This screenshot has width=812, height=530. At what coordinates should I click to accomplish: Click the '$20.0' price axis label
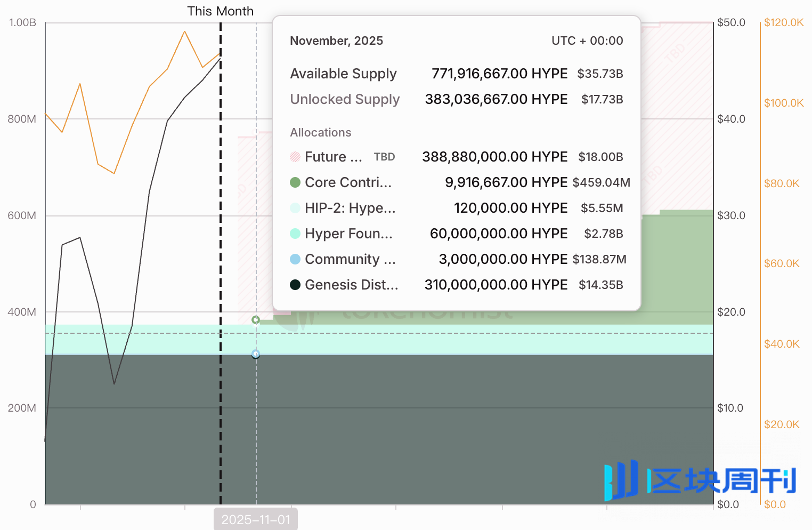[x=731, y=312]
